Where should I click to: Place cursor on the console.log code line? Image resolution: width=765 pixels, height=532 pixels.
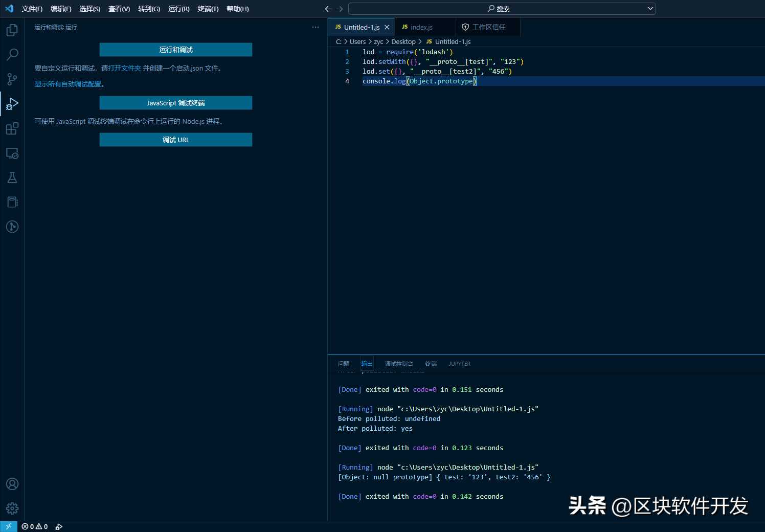coord(419,81)
